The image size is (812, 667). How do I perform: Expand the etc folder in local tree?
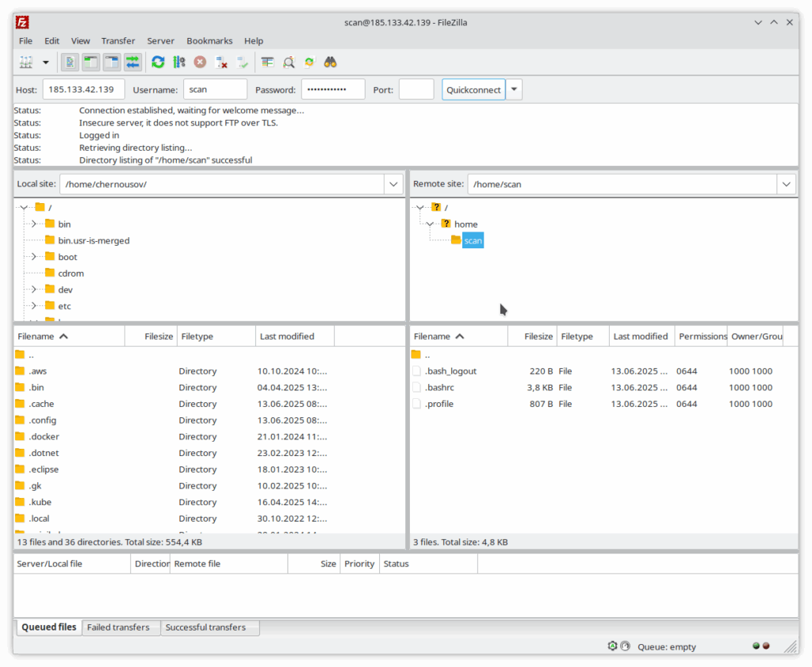34,306
